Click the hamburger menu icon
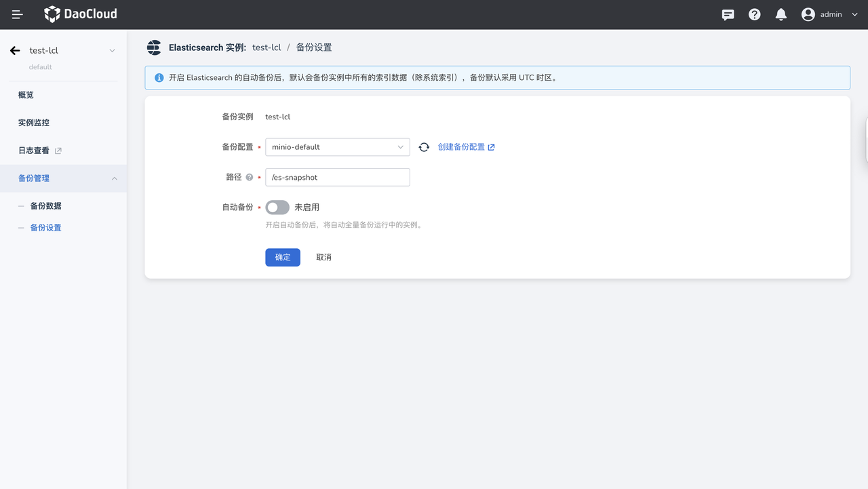The width and height of the screenshot is (868, 489). coord(18,14)
